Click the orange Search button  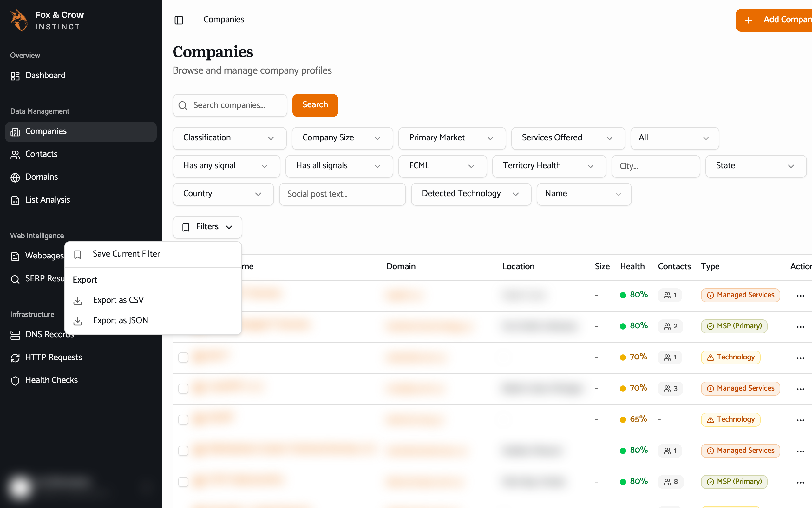pyautogui.click(x=315, y=105)
